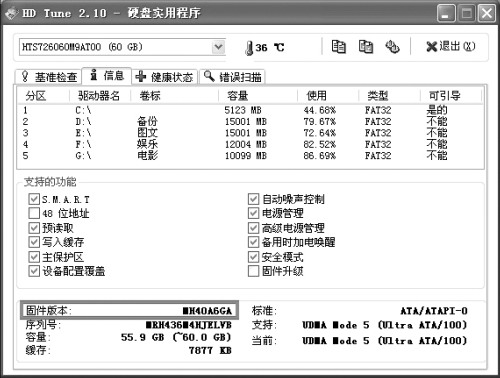This screenshot has width=500, height=378.
Task: Click the copy info to clipboard icon
Action: pyautogui.click(x=338, y=47)
